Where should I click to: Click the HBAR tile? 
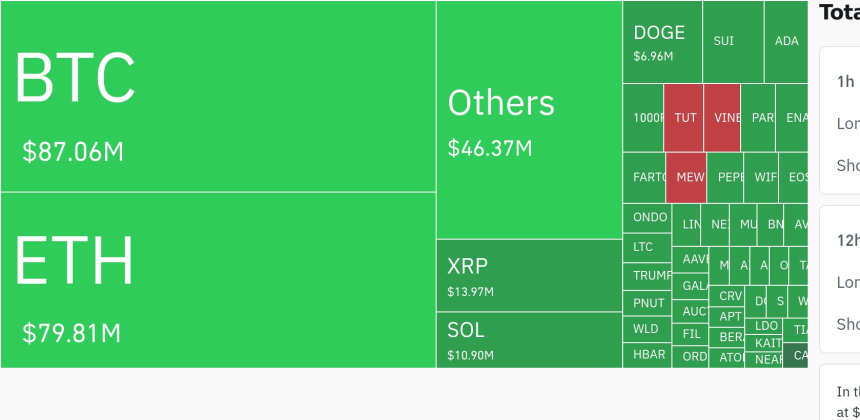click(647, 355)
